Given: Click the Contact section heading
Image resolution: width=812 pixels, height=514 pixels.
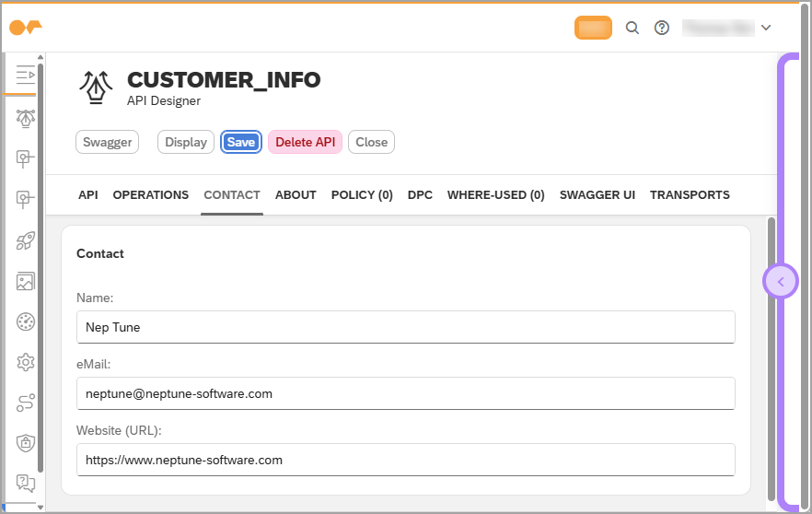Looking at the screenshot, I should (100, 253).
